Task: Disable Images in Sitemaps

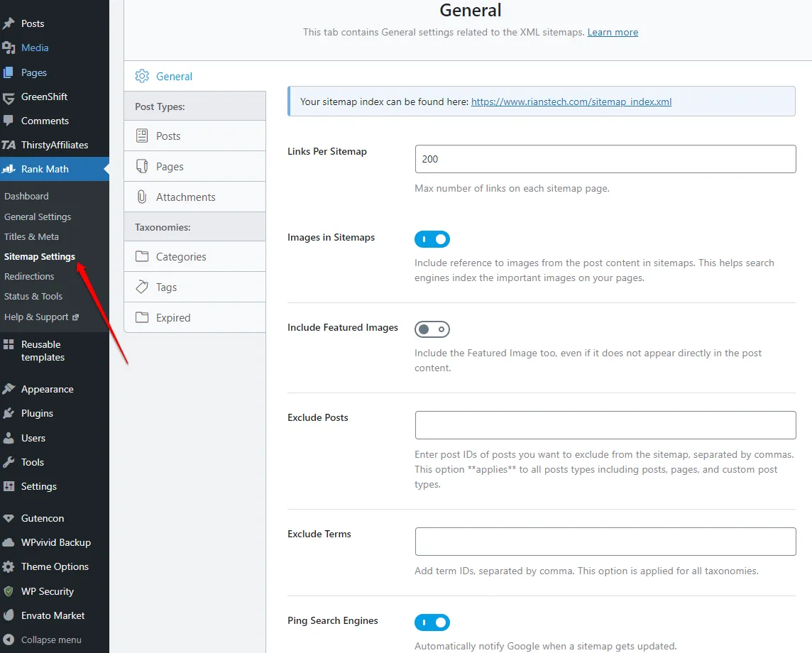Action: 432,239
